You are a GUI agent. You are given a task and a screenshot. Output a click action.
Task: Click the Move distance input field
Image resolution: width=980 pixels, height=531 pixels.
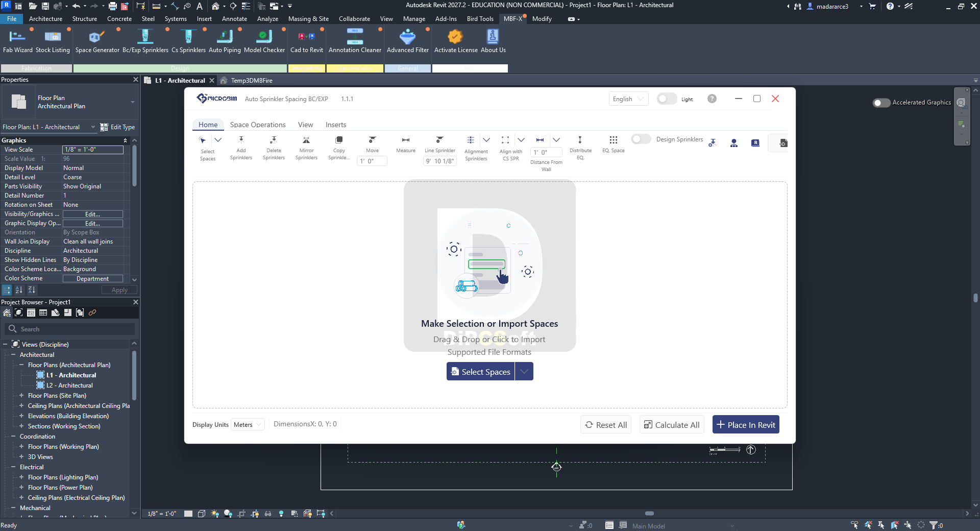372,161
